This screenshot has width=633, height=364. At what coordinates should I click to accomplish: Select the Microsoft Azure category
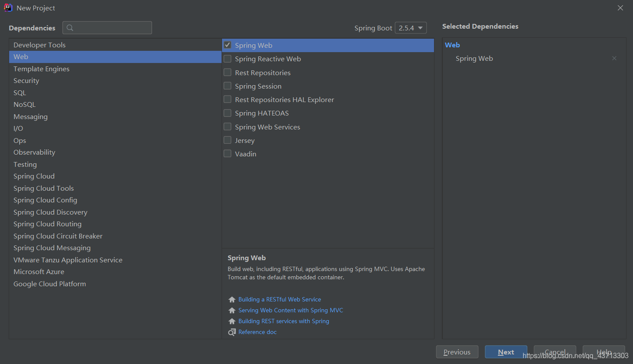(115, 272)
